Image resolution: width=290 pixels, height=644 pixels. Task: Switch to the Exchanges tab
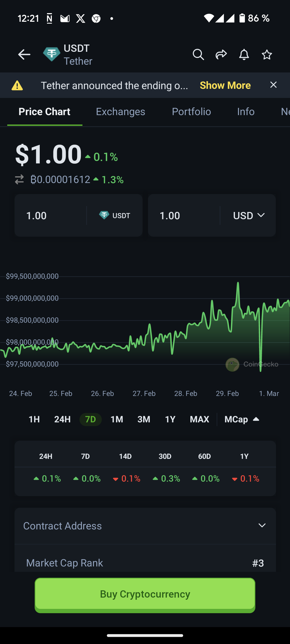pos(121,112)
